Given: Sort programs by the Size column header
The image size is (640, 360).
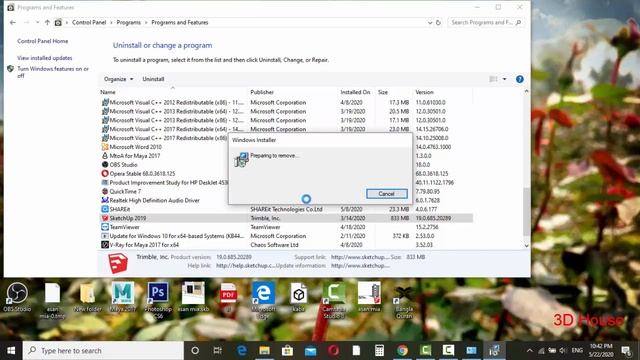Looking at the screenshot, I should tap(383, 92).
